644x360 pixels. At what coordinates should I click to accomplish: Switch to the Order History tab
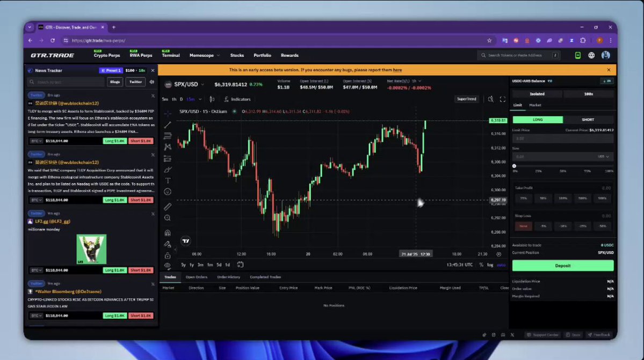coord(228,277)
